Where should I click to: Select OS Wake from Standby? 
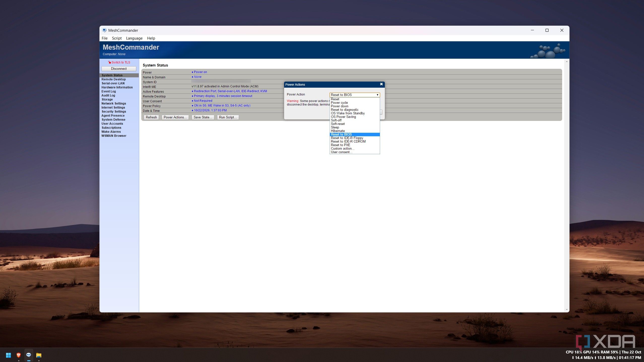coord(354,113)
